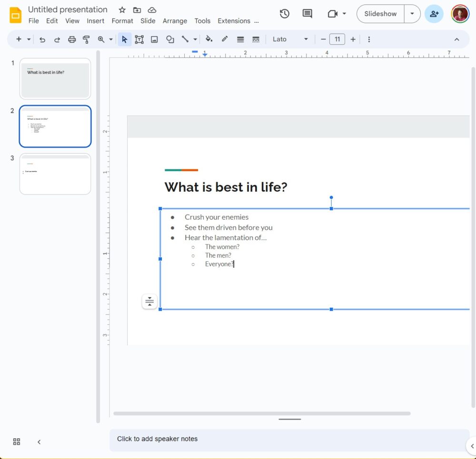Star the presentation
The image size is (476, 459).
[x=122, y=10]
